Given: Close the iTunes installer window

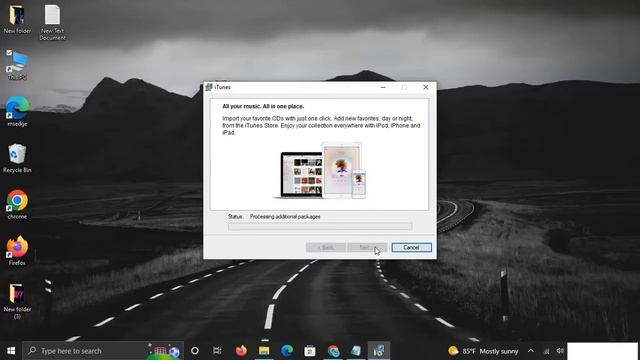Looking at the screenshot, I should pos(426,87).
